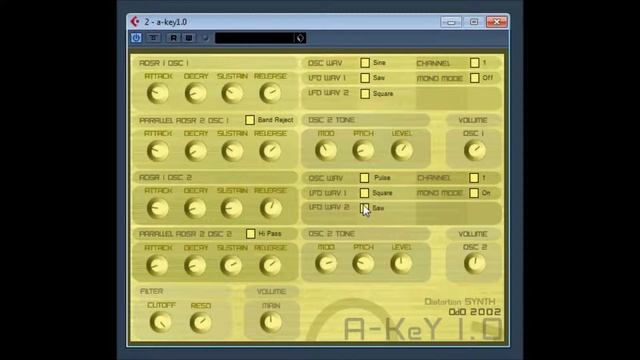Viewport: 640px width, 360px height.
Task: Close the a-key1.0 plugin window
Action: [x=497, y=22]
